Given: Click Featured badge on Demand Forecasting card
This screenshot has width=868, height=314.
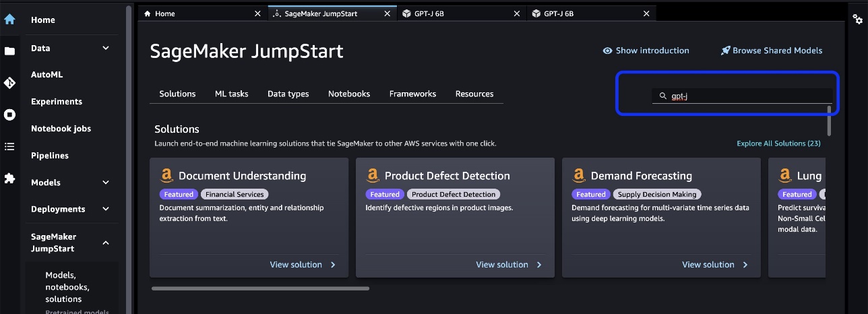Looking at the screenshot, I should click(591, 194).
